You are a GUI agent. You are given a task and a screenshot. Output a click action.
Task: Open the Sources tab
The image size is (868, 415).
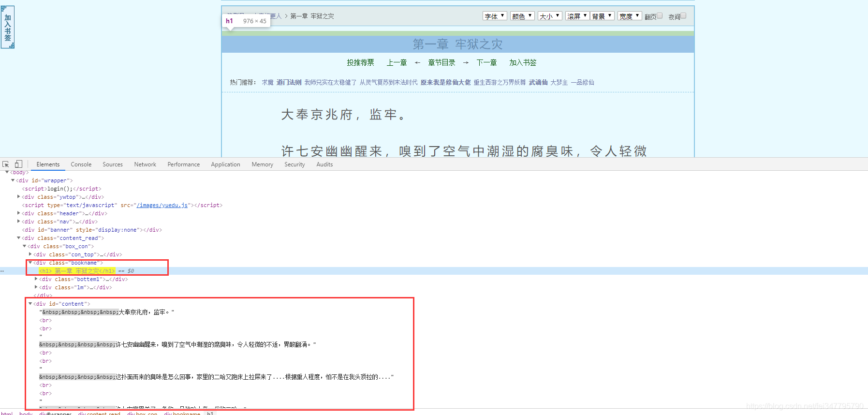113,164
